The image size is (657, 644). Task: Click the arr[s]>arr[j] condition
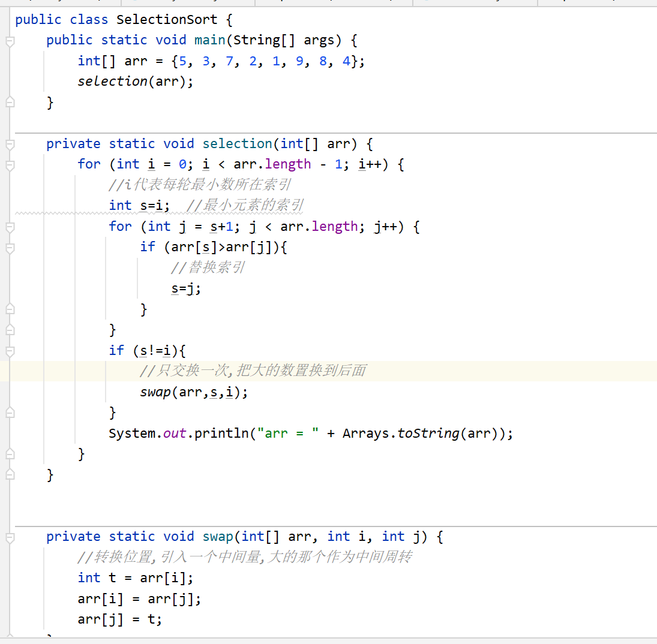[222, 247]
